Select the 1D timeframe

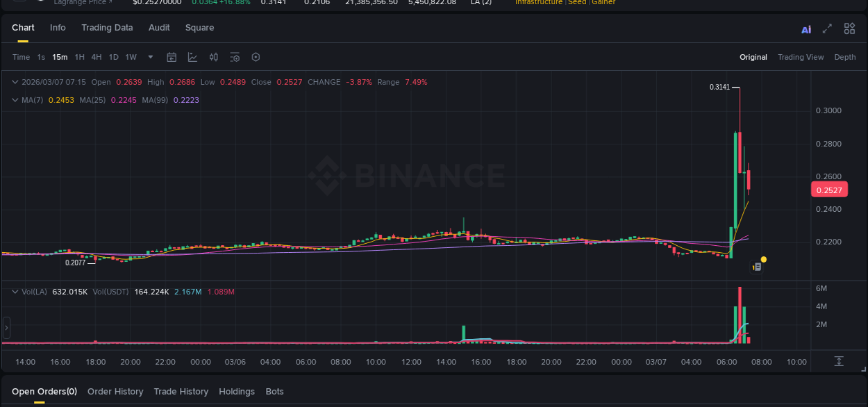[113, 57]
